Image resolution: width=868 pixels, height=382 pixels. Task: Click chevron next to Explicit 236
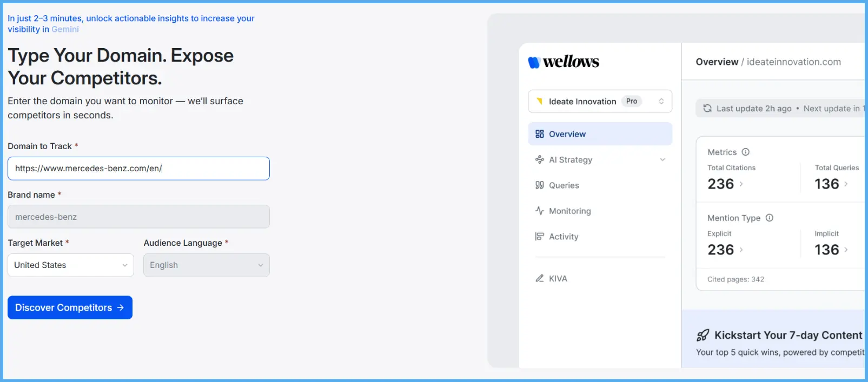pos(741,250)
